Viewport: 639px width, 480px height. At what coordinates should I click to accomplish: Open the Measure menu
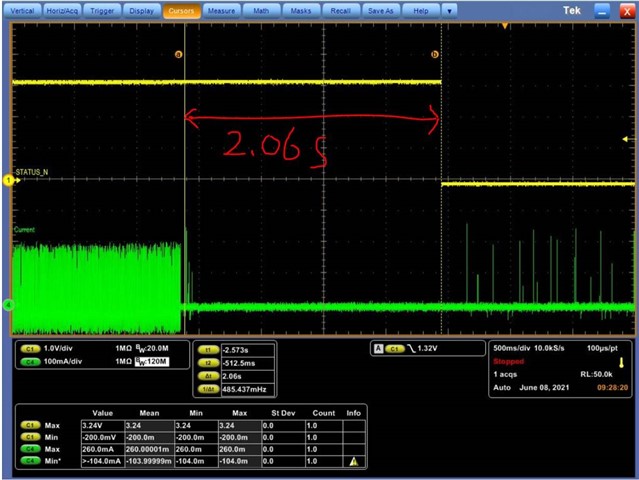pyautogui.click(x=221, y=11)
